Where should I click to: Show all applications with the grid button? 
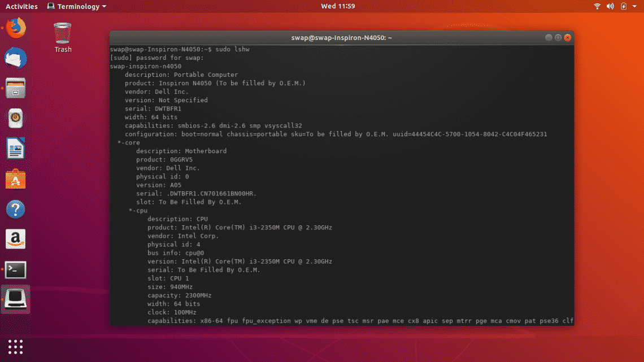coord(15,346)
